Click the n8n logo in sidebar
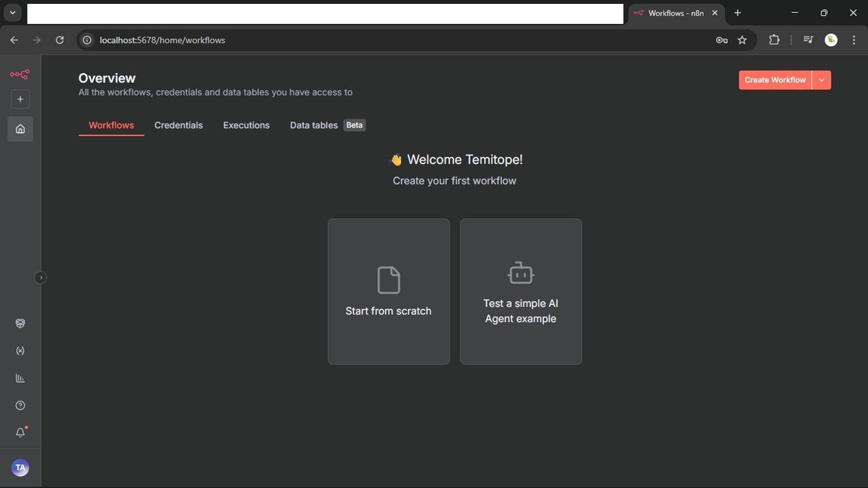The image size is (868, 488). tap(20, 74)
